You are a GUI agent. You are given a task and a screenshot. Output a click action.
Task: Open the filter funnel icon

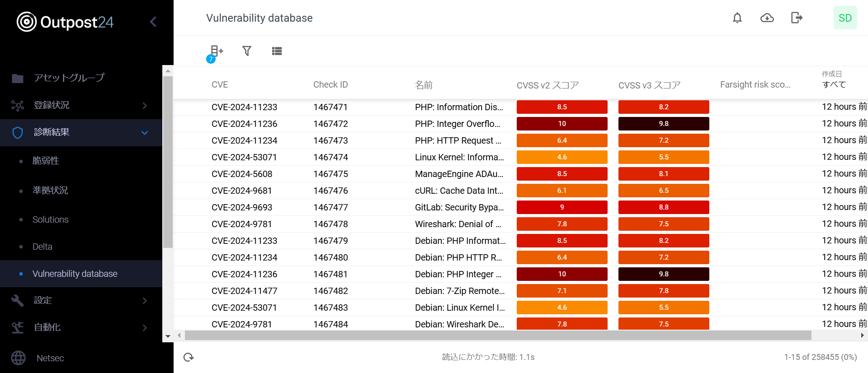[247, 51]
